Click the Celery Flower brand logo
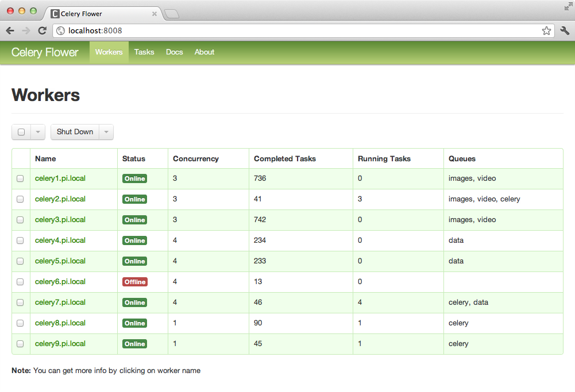The width and height of the screenshot is (575, 392). [45, 52]
